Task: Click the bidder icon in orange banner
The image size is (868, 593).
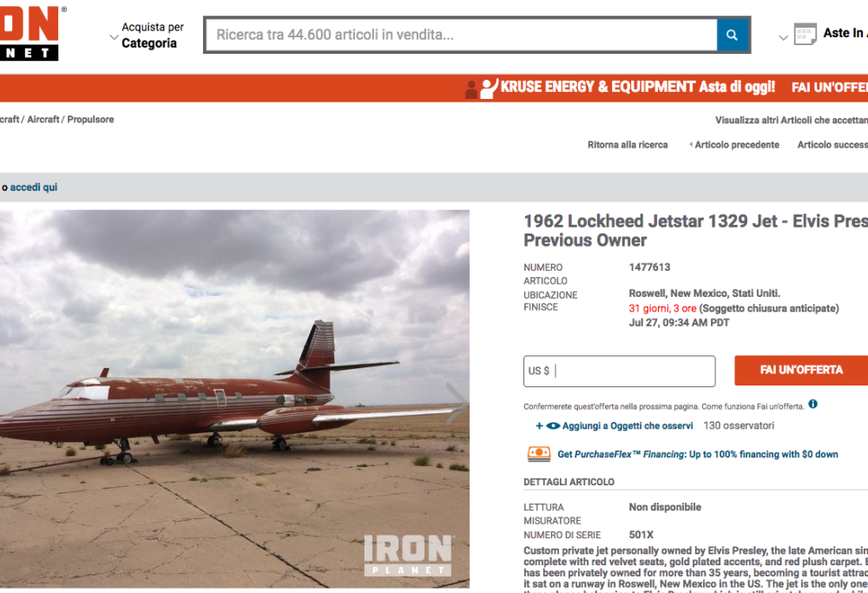Action: (x=482, y=88)
